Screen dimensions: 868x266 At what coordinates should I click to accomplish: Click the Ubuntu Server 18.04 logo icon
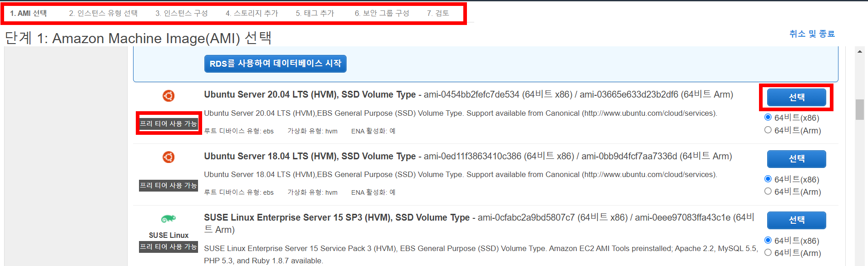(x=169, y=157)
